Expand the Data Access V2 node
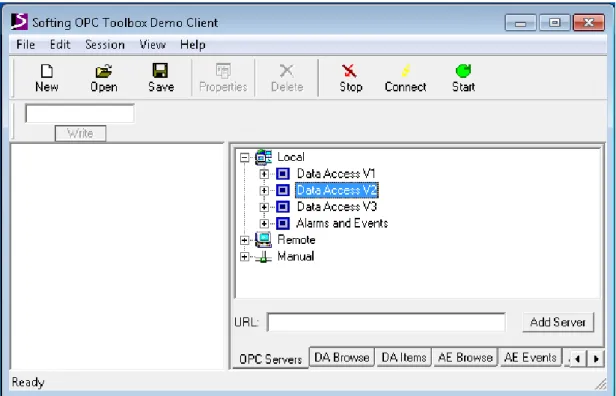The height and width of the screenshot is (396, 616). 264,191
